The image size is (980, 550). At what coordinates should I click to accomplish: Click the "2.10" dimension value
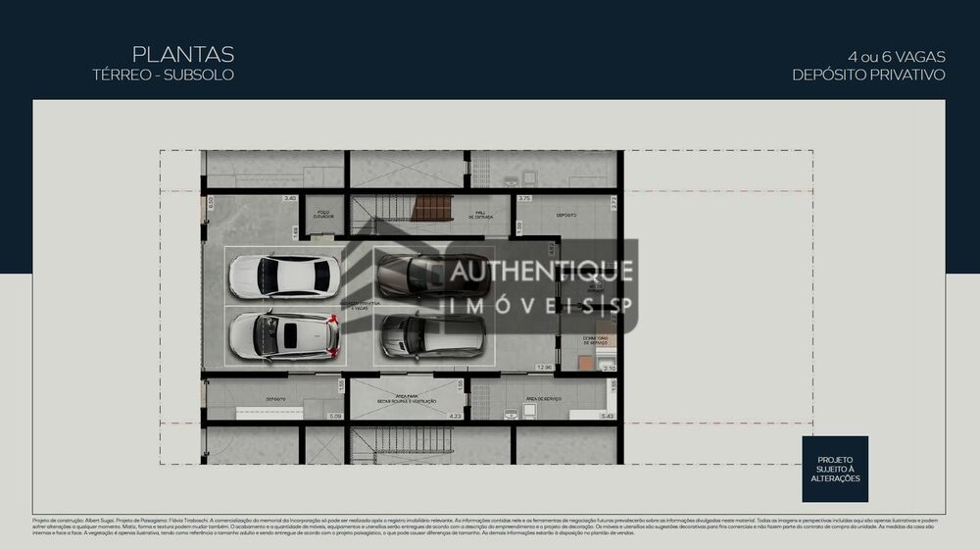(610, 368)
